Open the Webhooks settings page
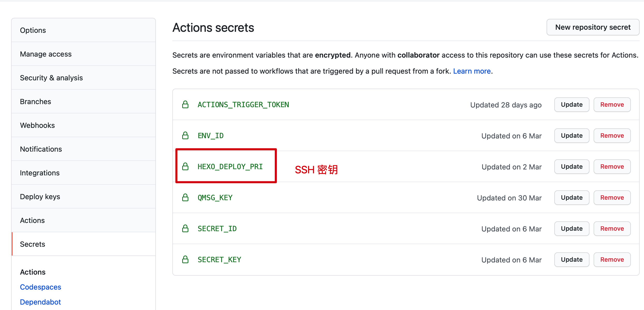This screenshot has width=644, height=310. [x=37, y=125]
